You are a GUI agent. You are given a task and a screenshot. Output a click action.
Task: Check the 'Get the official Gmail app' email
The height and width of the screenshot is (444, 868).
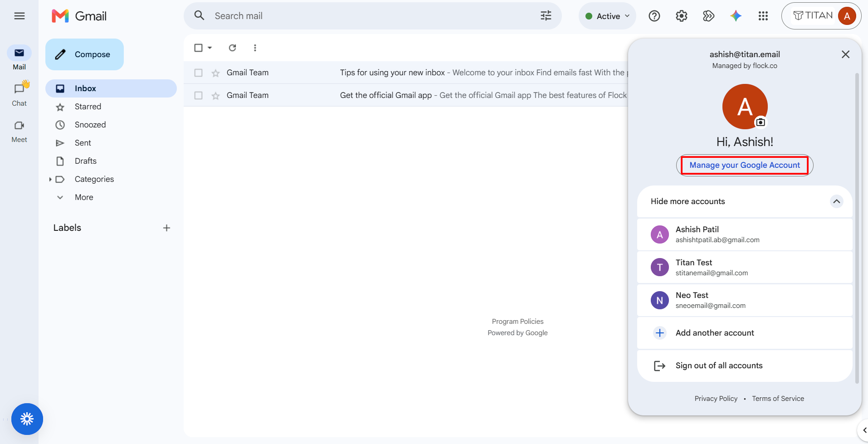(x=198, y=95)
